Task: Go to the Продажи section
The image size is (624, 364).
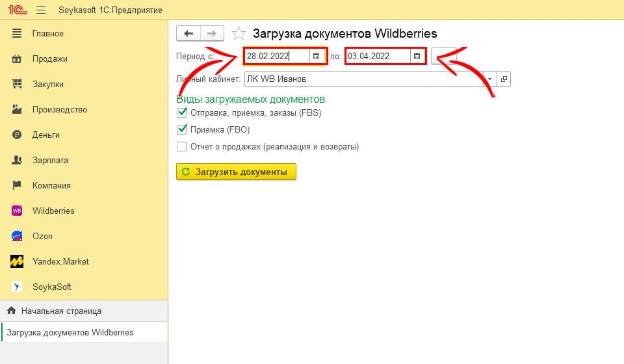Action: coord(50,58)
